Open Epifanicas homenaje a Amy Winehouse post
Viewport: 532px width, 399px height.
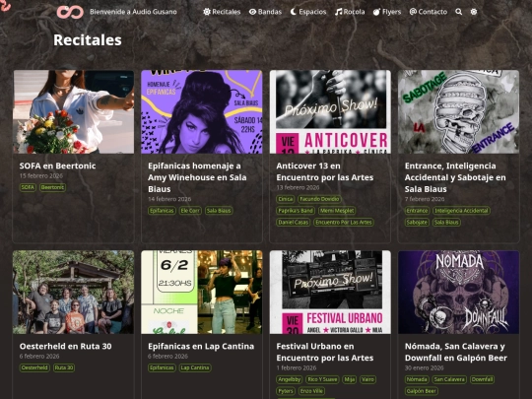pyautogui.click(x=197, y=177)
